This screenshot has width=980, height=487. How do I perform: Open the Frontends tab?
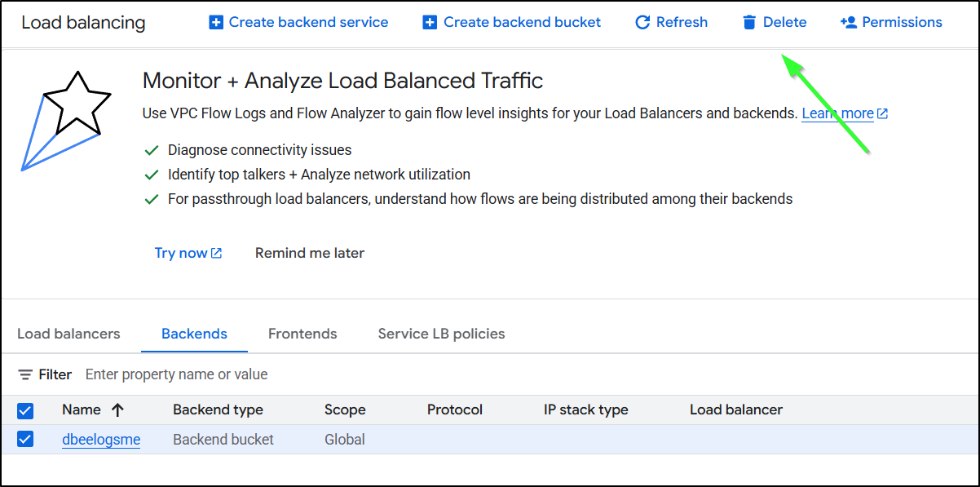click(302, 334)
